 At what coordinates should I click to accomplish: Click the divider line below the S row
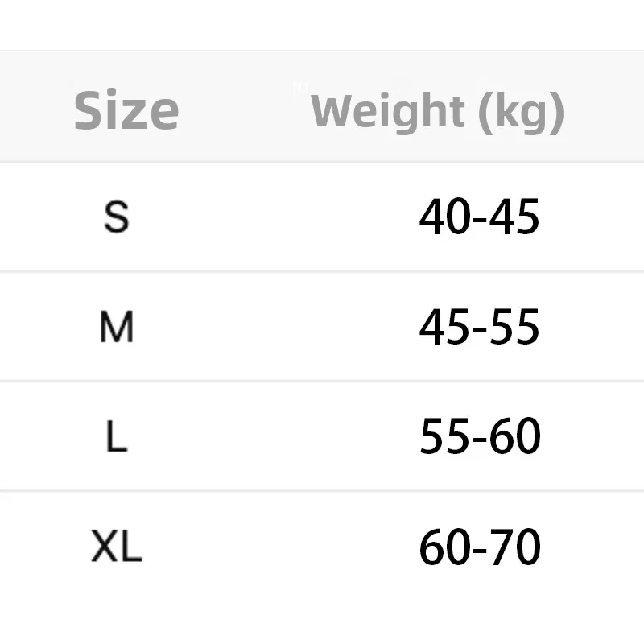click(x=322, y=271)
